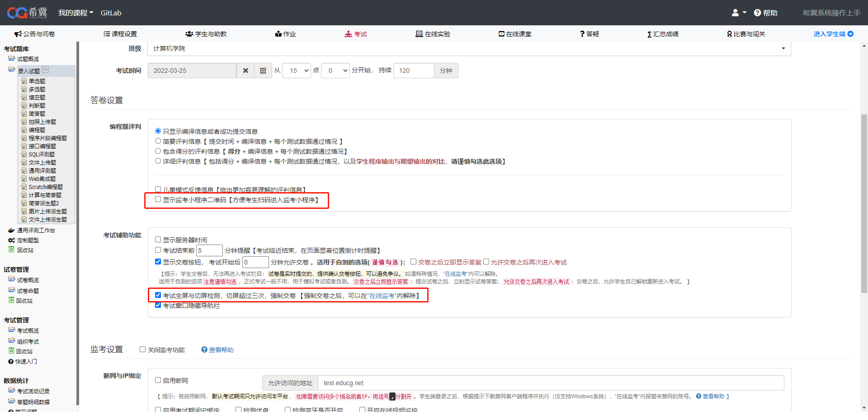Open the 班级 dropdown showing 计算机学院

pyautogui.click(x=469, y=48)
